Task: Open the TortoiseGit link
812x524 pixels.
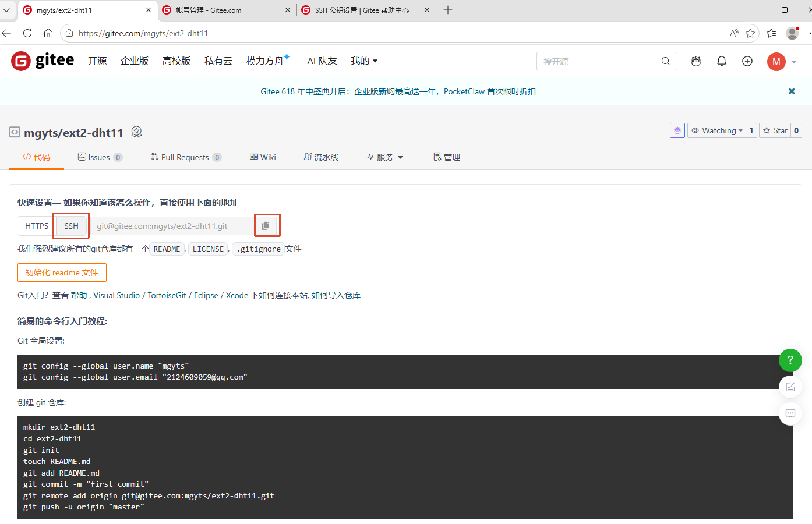Action: (167, 296)
